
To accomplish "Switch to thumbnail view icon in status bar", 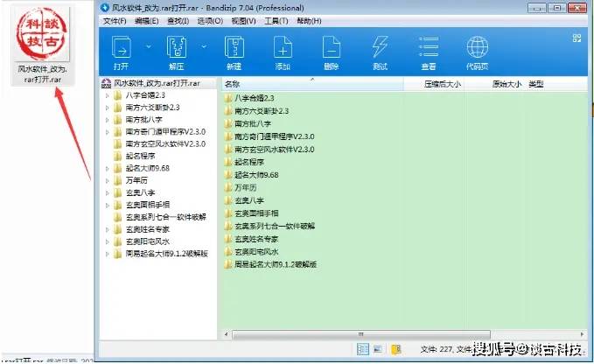I will [378, 349].
